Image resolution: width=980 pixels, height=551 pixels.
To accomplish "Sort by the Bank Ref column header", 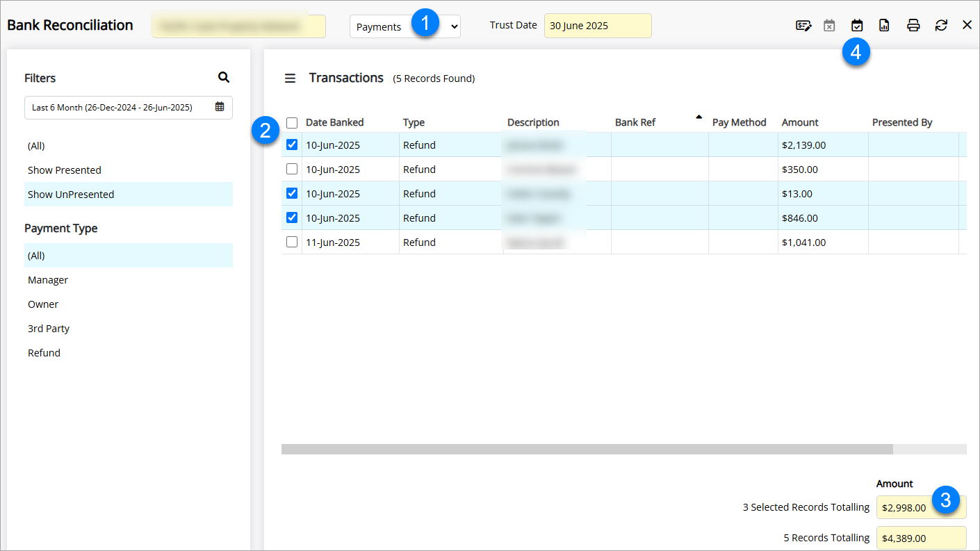I will coord(635,123).
